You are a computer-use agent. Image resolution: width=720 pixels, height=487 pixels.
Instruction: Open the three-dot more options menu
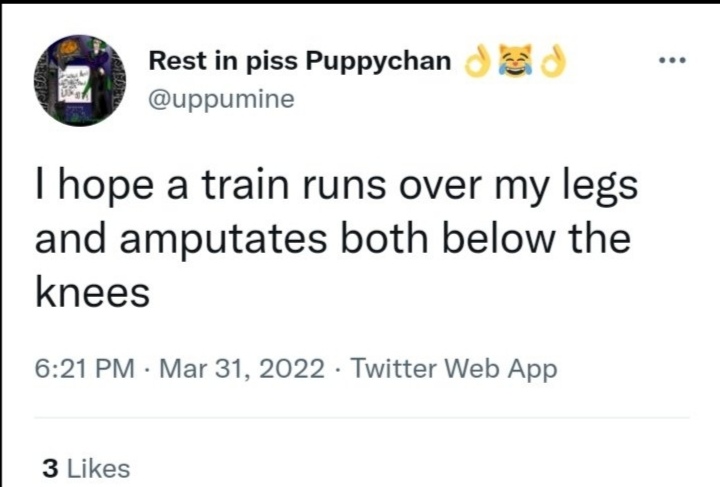(672, 60)
